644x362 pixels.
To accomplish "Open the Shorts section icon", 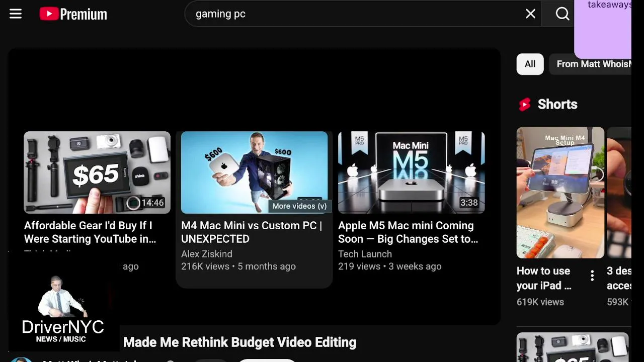I will click(x=525, y=104).
